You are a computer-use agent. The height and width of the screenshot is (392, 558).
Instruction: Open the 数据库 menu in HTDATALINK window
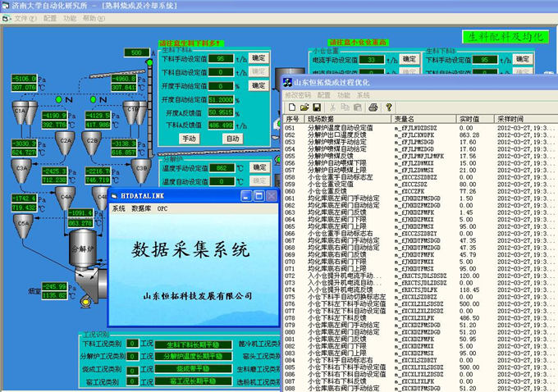click(x=141, y=209)
